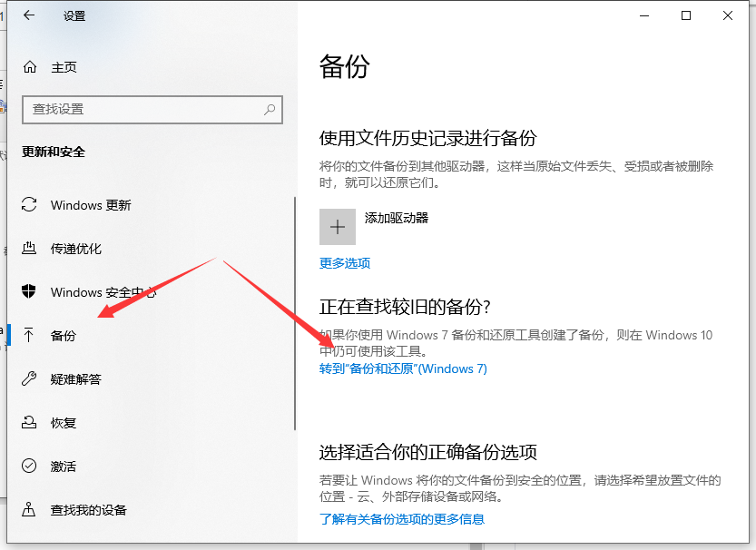Click the magnifier icon in the search box
756x550 pixels.
(x=270, y=109)
